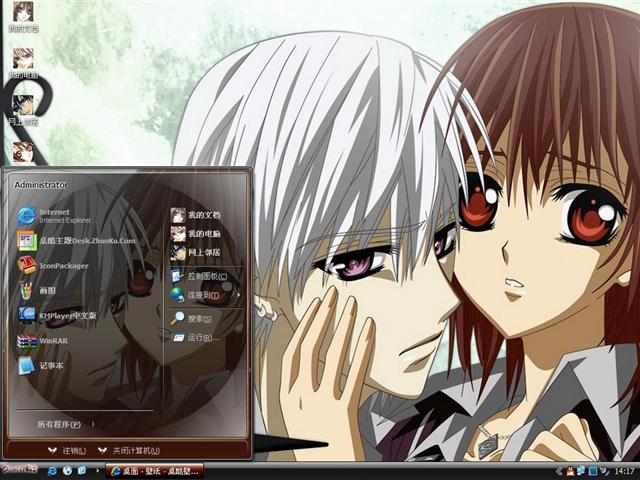Select 我的文档 desktop icon
The height and width of the screenshot is (480, 640).
pyautogui.click(x=23, y=17)
